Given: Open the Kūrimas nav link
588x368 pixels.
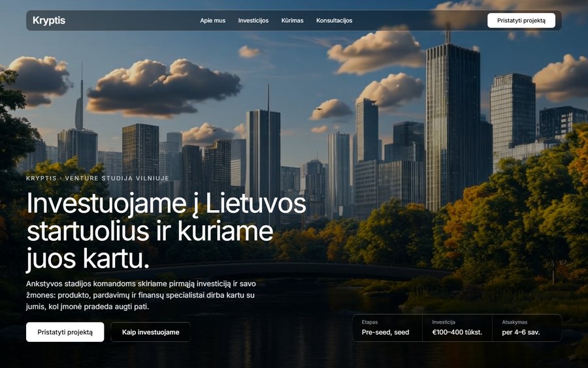Looking at the screenshot, I should pyautogui.click(x=292, y=21).
